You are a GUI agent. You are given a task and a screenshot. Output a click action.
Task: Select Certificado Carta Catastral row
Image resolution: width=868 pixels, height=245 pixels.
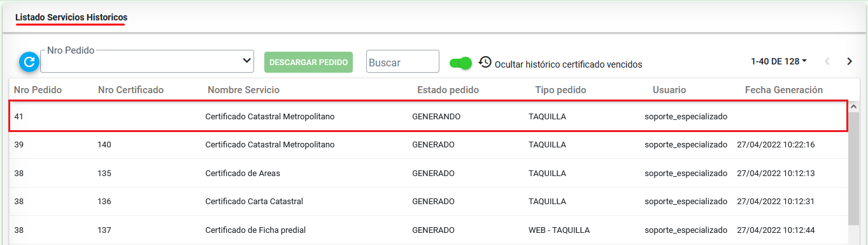click(x=428, y=202)
